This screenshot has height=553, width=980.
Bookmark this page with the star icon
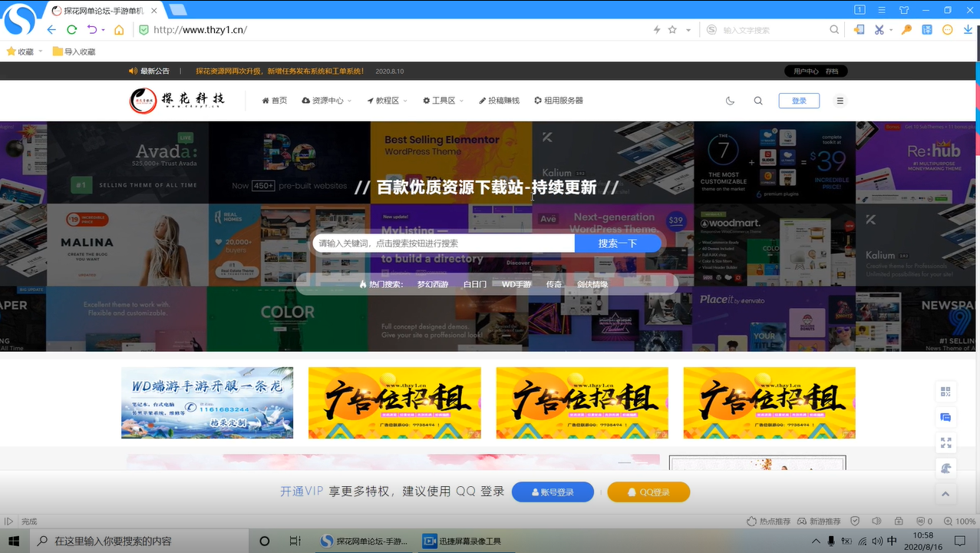pyautogui.click(x=672, y=30)
